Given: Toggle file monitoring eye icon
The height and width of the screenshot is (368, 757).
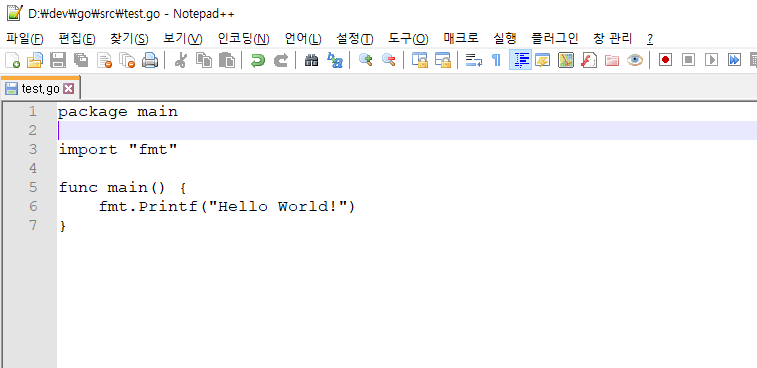Looking at the screenshot, I should [635, 60].
